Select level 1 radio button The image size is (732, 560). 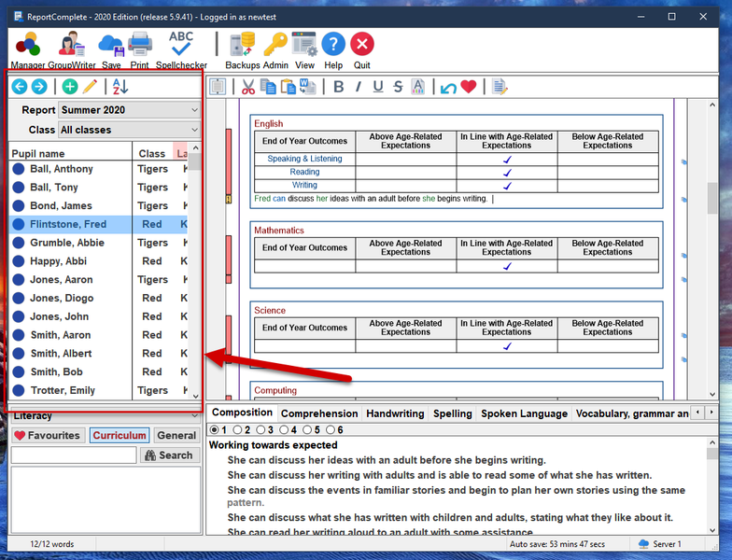pos(215,429)
